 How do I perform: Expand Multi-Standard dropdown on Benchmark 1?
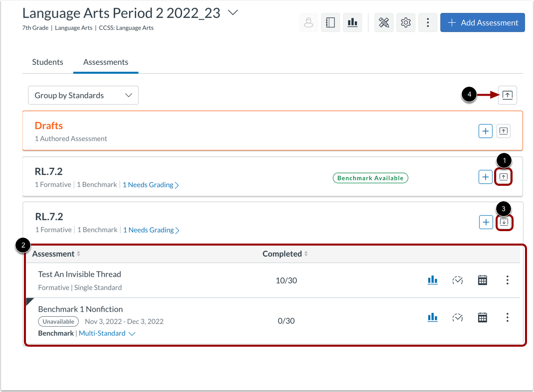107,333
